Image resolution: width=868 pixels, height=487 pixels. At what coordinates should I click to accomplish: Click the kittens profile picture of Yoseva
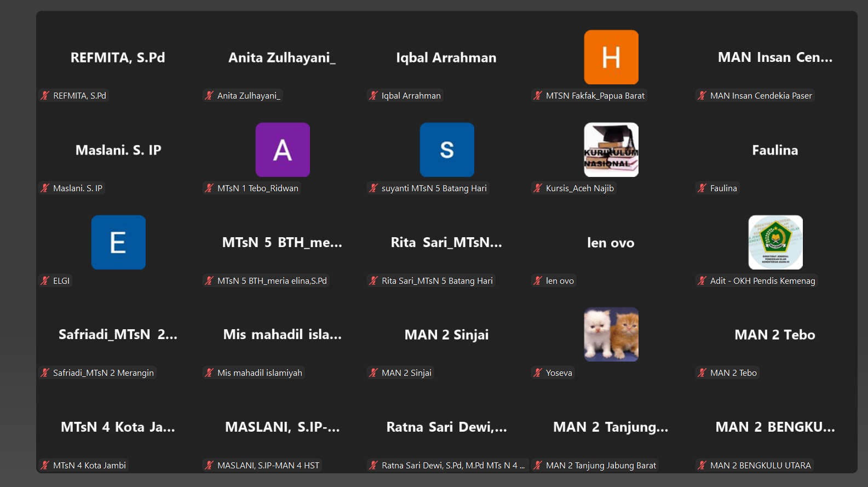coord(611,334)
